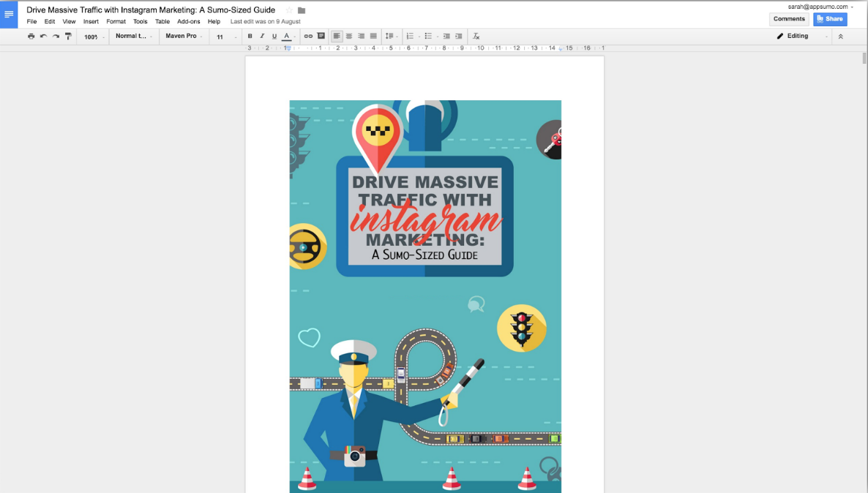Insert a comment icon

tap(321, 37)
